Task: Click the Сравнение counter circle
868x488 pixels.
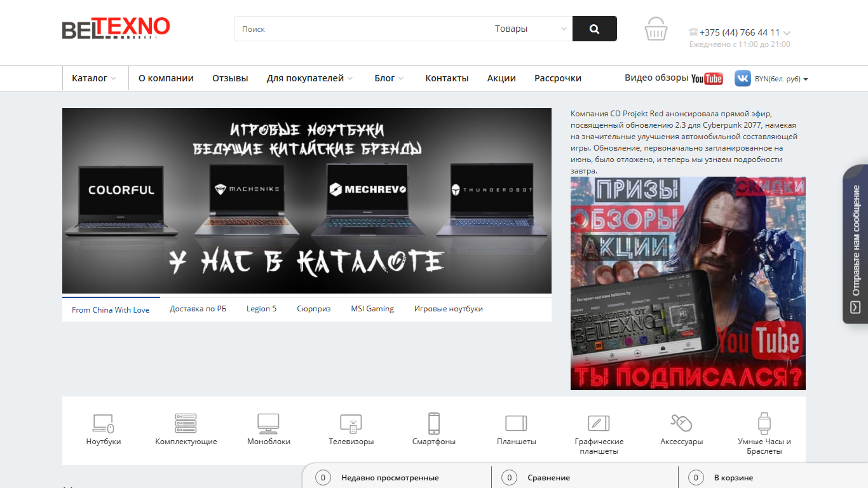Action: (509, 477)
